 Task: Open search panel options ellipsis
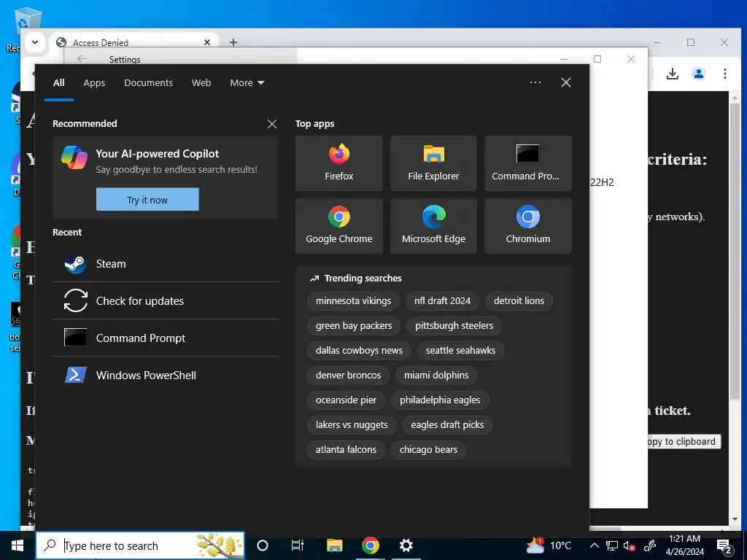[x=535, y=82]
